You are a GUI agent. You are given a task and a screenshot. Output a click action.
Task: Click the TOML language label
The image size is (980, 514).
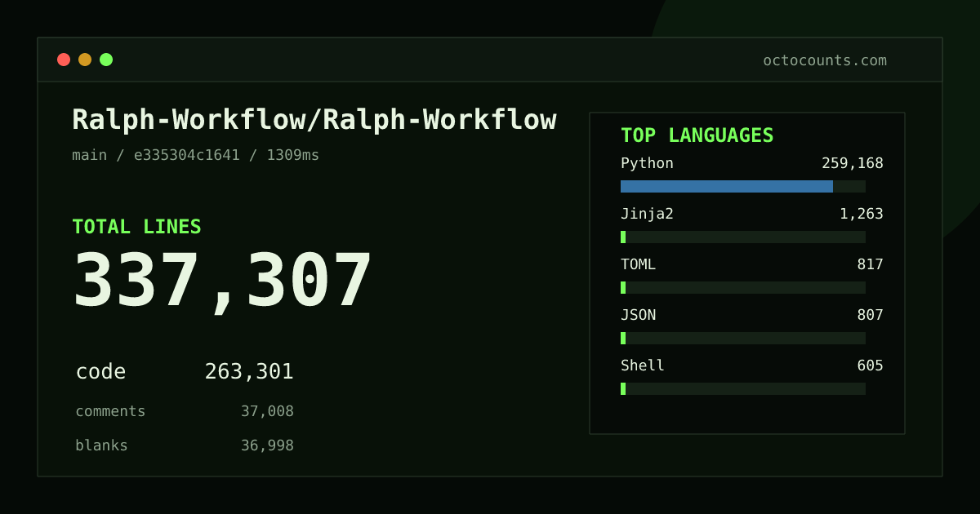pos(638,264)
